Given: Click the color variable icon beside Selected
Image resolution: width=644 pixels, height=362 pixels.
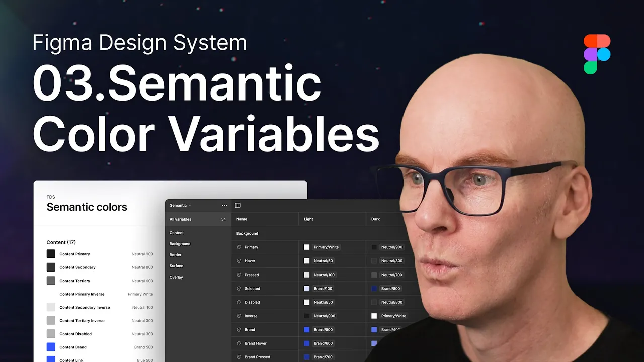Looking at the screenshot, I should click(x=239, y=289).
